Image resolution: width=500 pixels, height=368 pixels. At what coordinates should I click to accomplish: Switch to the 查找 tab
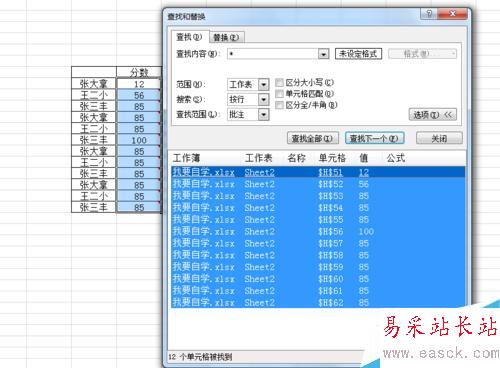189,37
